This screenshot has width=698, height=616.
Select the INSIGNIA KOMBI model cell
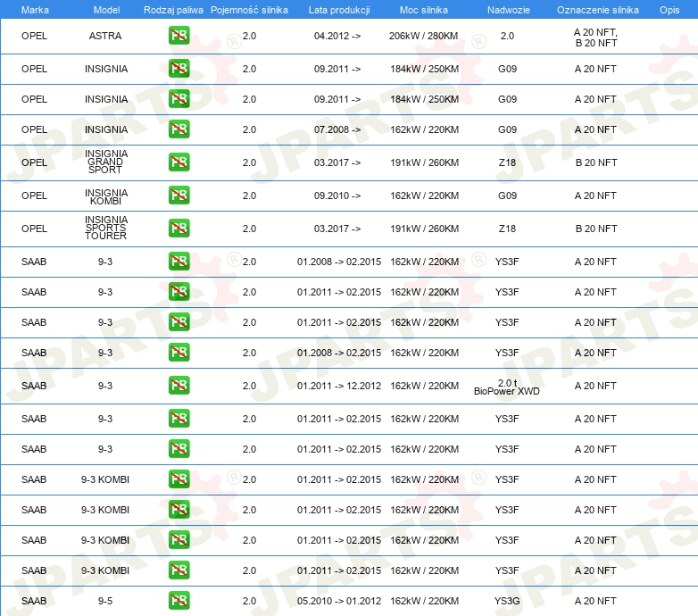[x=106, y=196]
